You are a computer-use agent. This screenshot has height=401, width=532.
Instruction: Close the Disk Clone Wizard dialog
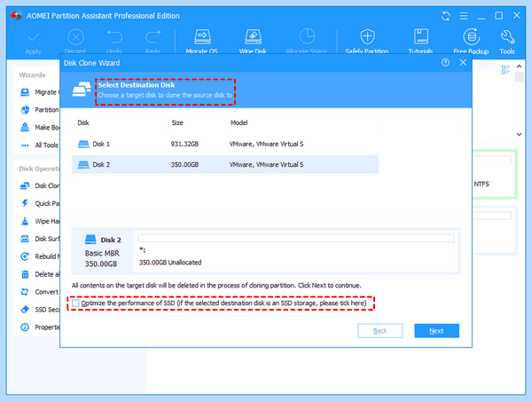click(463, 62)
